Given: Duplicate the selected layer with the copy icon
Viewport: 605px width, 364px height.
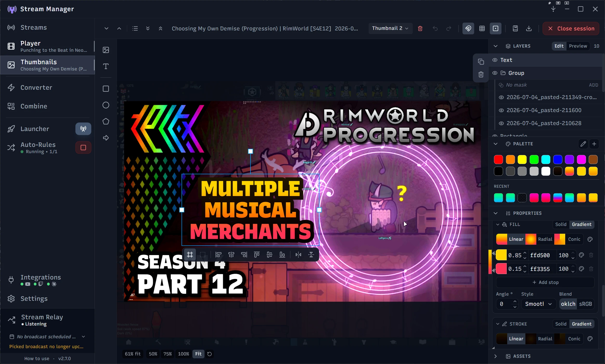Looking at the screenshot, I should click(x=481, y=62).
